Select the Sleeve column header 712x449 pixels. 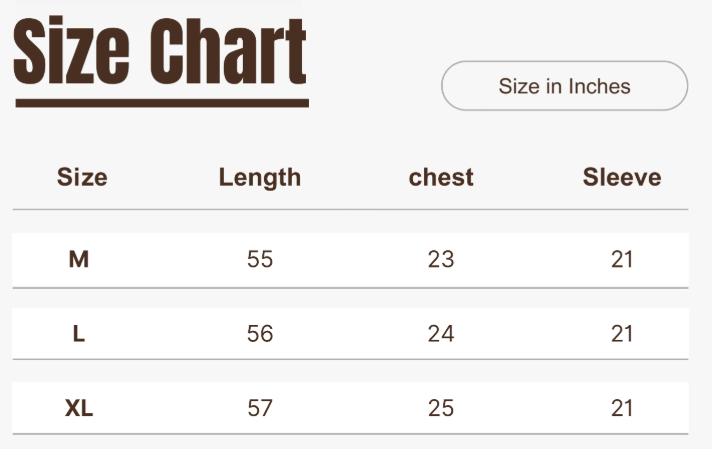pos(622,178)
